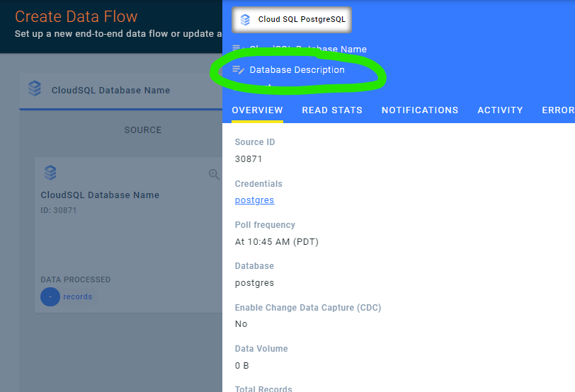Click the Poll frequency value At 10:45 AM

[x=276, y=242]
